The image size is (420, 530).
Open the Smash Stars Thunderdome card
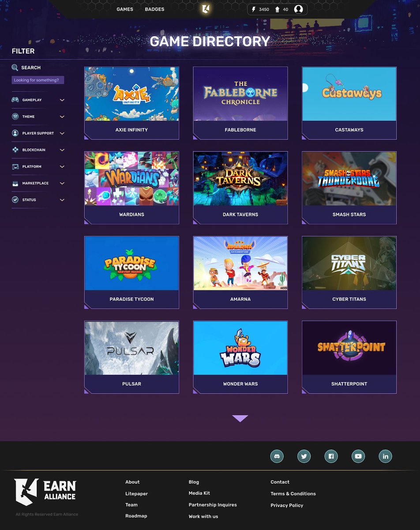349,188
